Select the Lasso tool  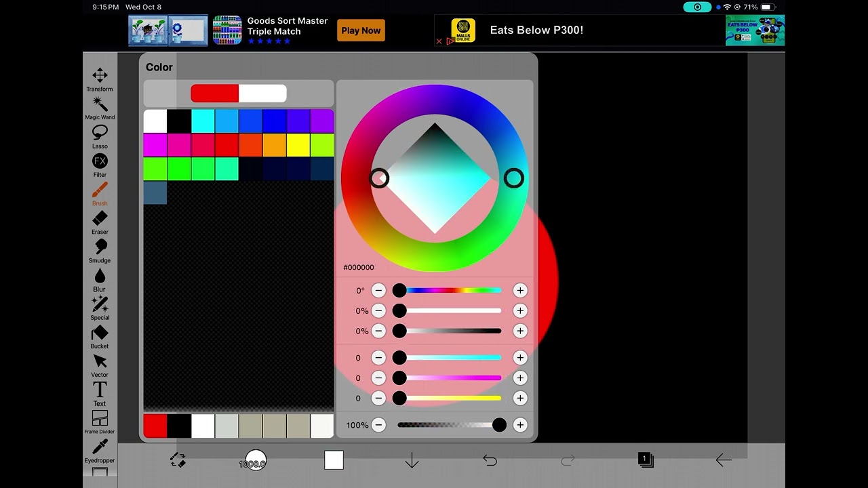click(x=100, y=136)
